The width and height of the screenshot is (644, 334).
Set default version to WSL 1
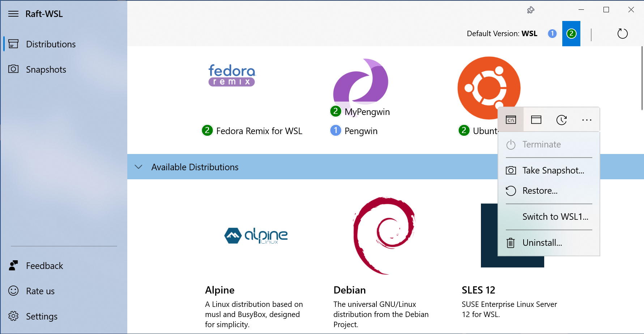click(552, 33)
